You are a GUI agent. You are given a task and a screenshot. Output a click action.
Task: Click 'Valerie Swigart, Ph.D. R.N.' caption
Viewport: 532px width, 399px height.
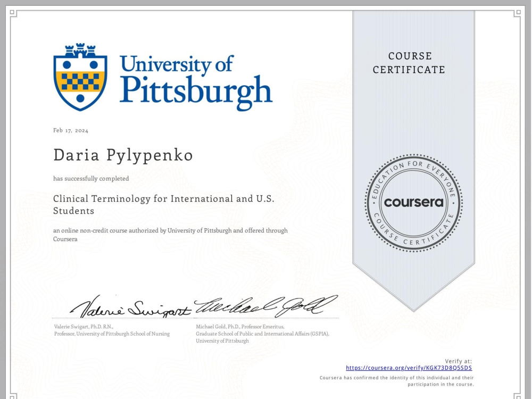[84, 327]
